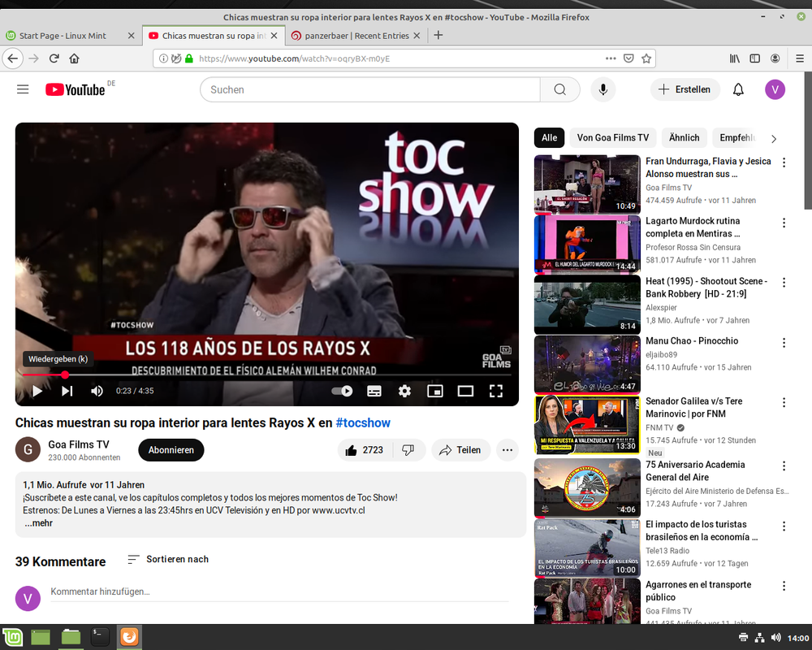Open the page actions three-dot menu

(611, 58)
